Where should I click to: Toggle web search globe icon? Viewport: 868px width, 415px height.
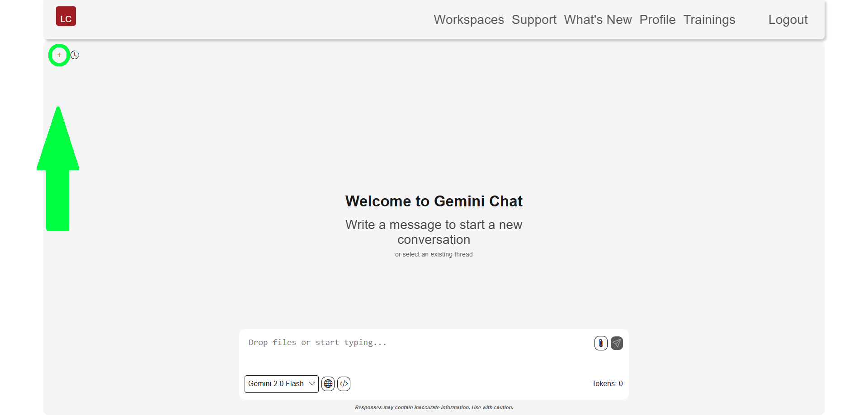click(x=328, y=384)
